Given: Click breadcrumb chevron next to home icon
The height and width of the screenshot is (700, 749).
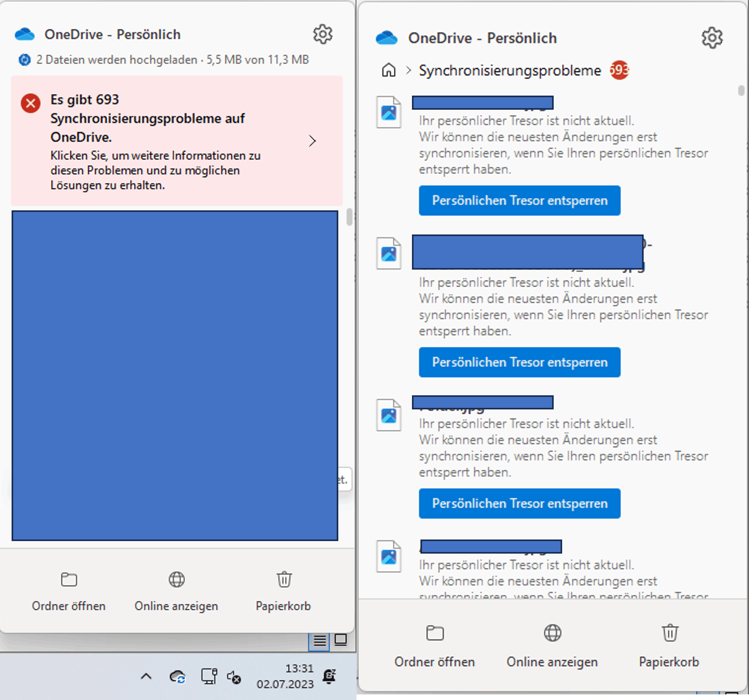Looking at the screenshot, I should point(409,70).
